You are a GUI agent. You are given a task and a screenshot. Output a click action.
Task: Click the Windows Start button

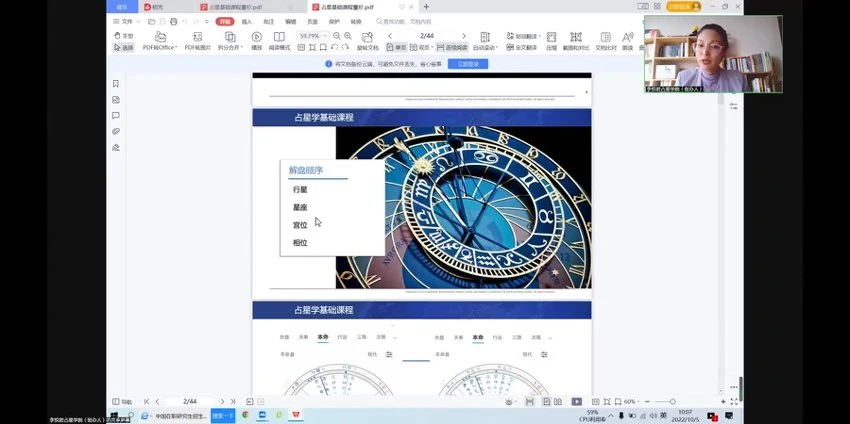pos(115,415)
